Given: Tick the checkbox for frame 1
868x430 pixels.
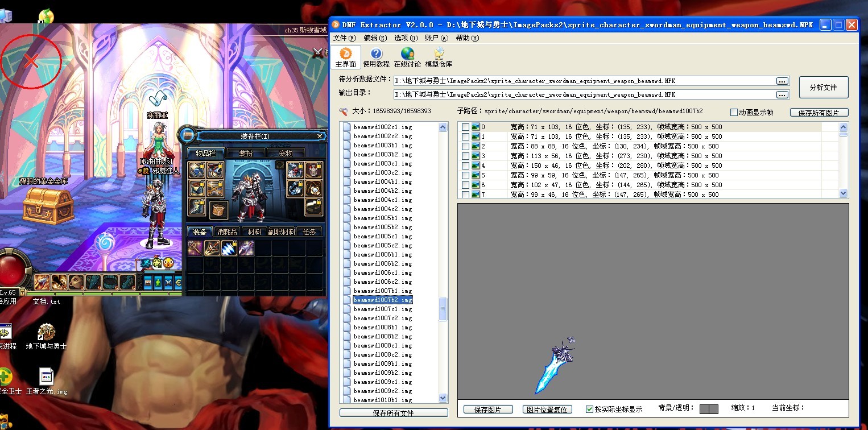Looking at the screenshot, I should coord(465,137).
